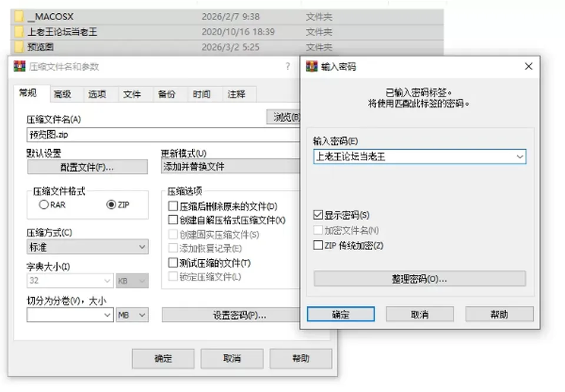The width and height of the screenshot is (565, 392).
Task: Select the 上老王论坛当老王 folder icon
Action: click(x=19, y=32)
